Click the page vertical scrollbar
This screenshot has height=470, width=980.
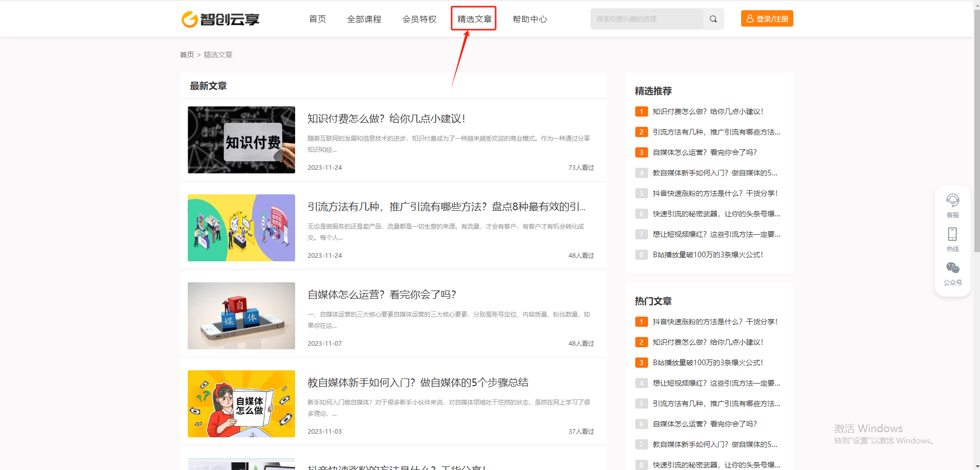976,130
